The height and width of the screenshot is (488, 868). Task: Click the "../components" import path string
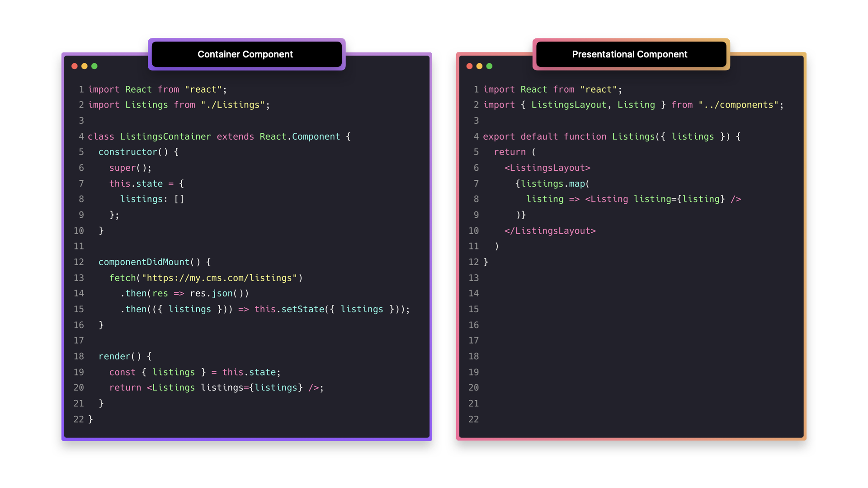tap(738, 105)
